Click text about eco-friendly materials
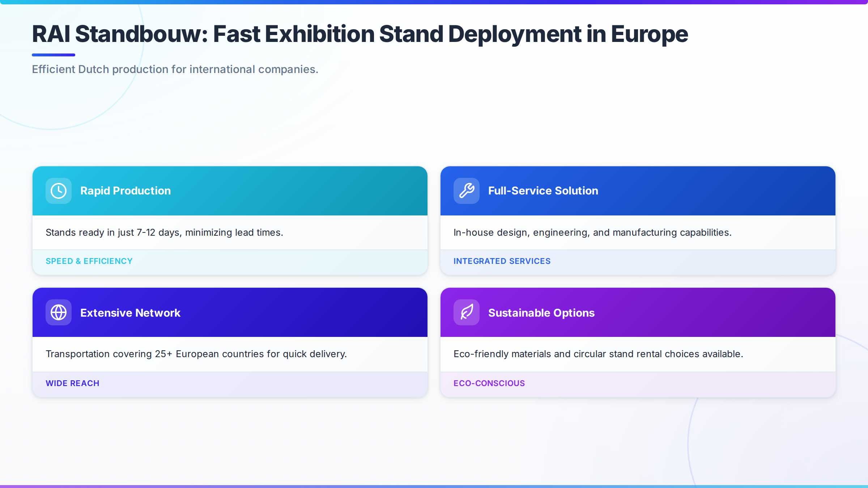Screen dimensions: 868x488 [598, 354]
